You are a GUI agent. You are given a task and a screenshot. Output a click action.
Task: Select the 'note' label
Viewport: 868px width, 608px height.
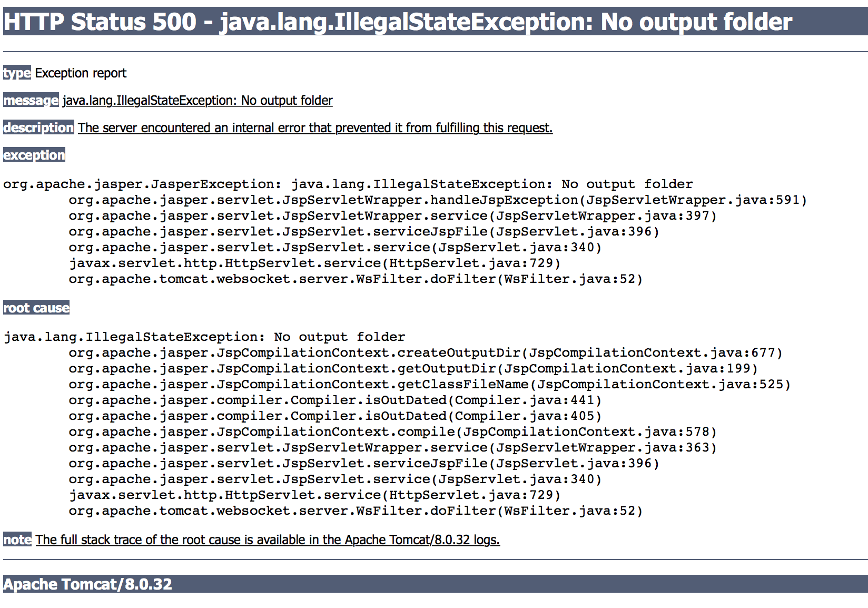pos(17,540)
